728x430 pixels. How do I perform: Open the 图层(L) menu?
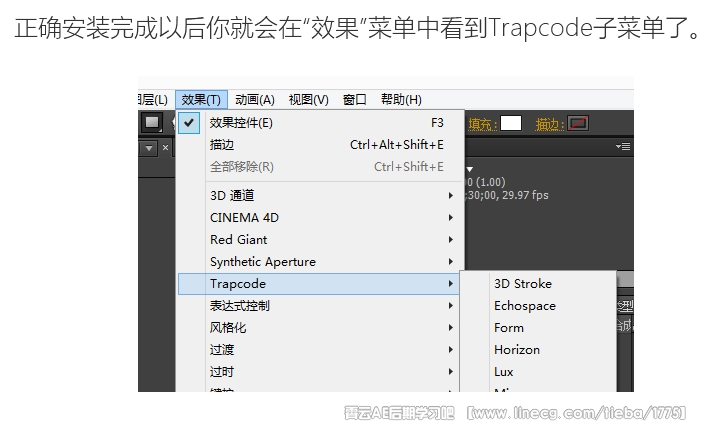click(x=153, y=100)
